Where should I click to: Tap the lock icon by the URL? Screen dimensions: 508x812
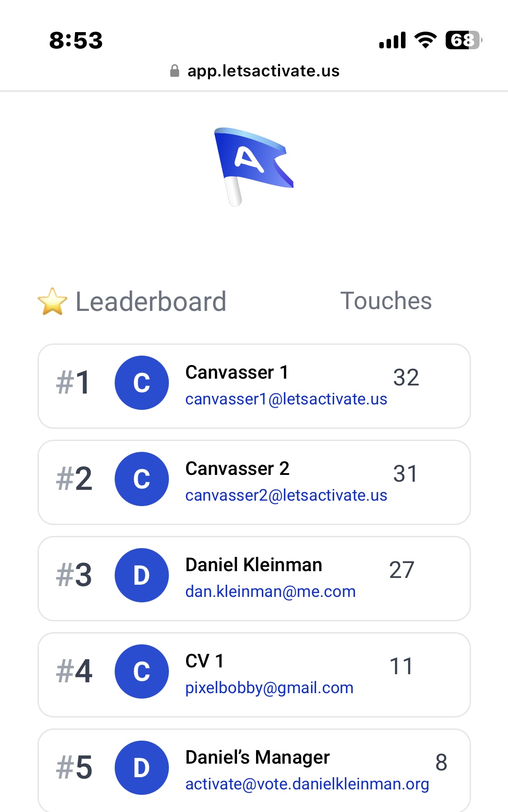(175, 71)
